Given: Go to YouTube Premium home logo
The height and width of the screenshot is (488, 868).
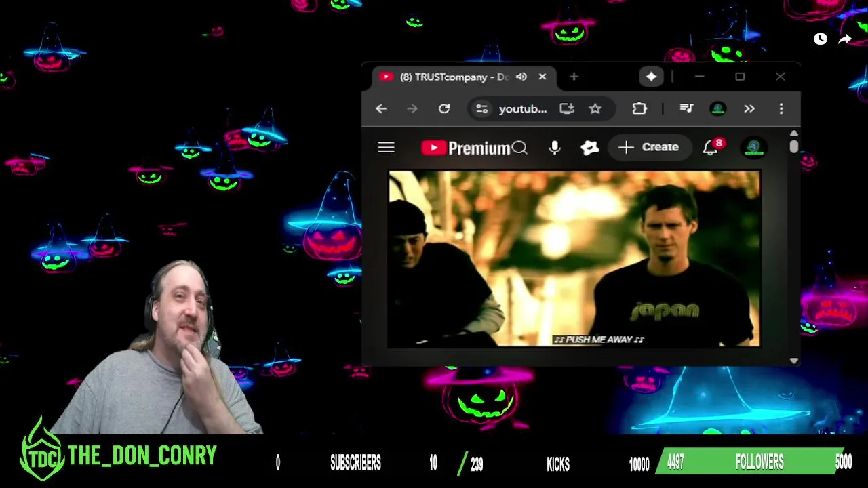Looking at the screenshot, I should [465, 148].
